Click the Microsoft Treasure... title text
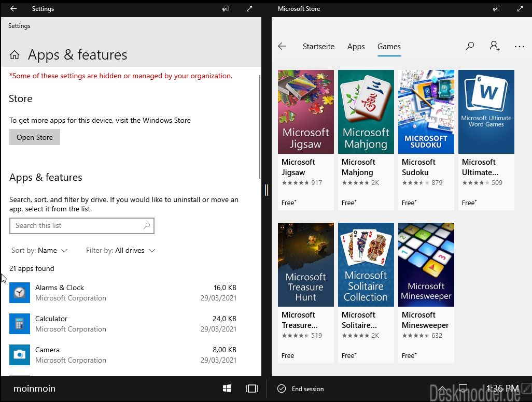Viewport: 532px width, 402px height. tap(300, 320)
